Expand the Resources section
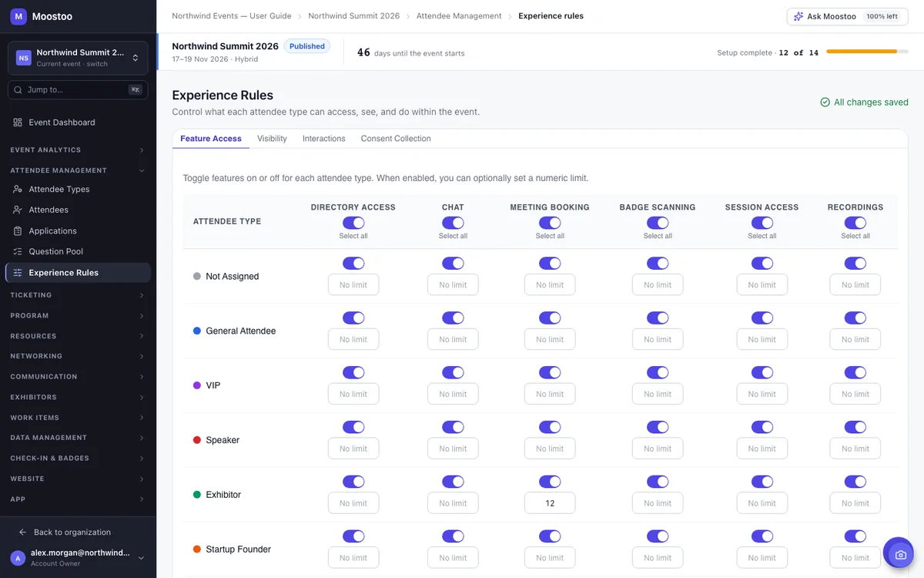Image resolution: width=924 pixels, height=578 pixels. click(78, 336)
